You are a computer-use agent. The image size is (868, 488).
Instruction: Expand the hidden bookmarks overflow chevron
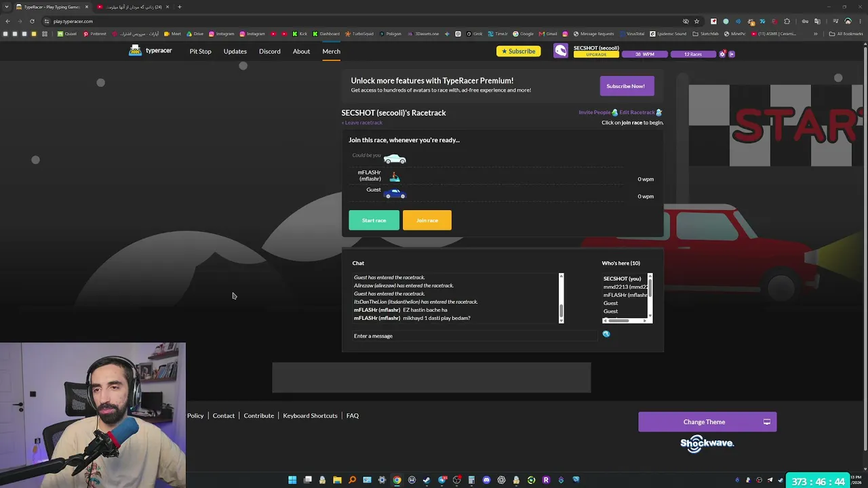pos(816,34)
